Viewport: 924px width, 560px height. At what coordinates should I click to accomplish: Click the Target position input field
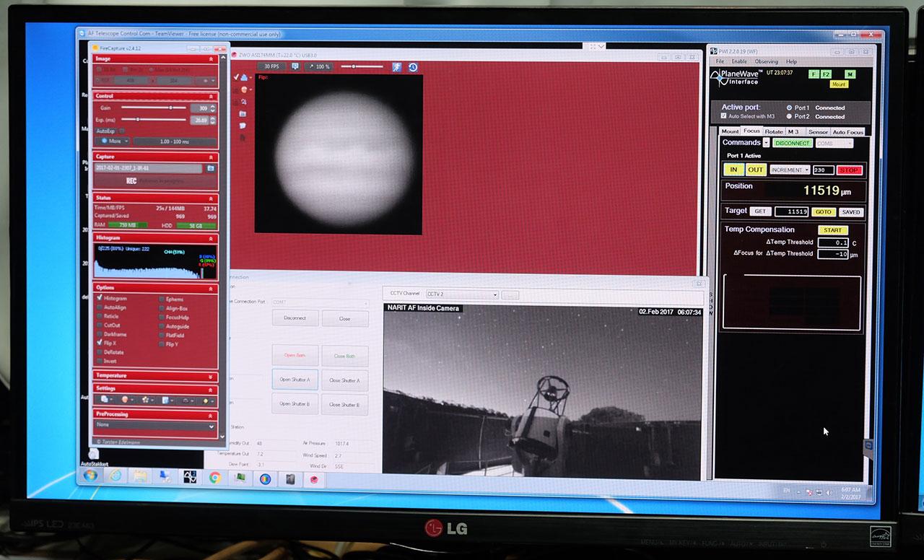(x=791, y=212)
